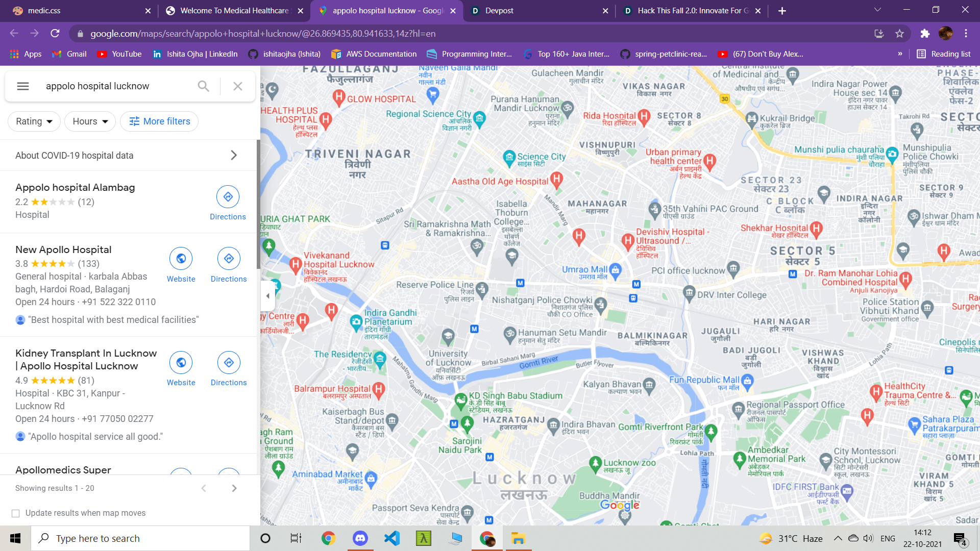This screenshot has width=980, height=551.
Task: Open the Google Maps hamburger menu
Action: coord(23,86)
